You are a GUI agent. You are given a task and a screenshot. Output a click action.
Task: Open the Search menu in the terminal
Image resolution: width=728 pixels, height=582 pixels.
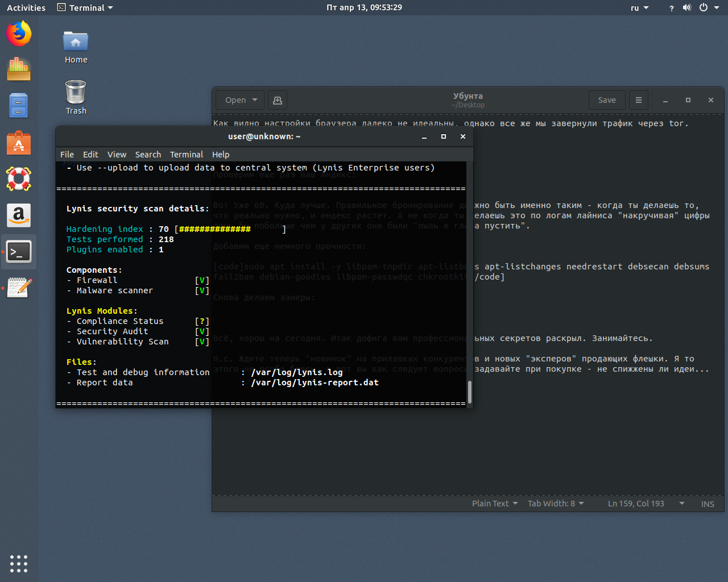point(148,154)
